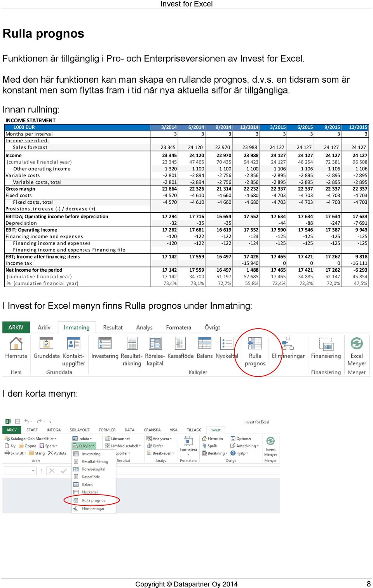
Task: Open the Resultat tab in the large ribbon
Action: point(113,327)
